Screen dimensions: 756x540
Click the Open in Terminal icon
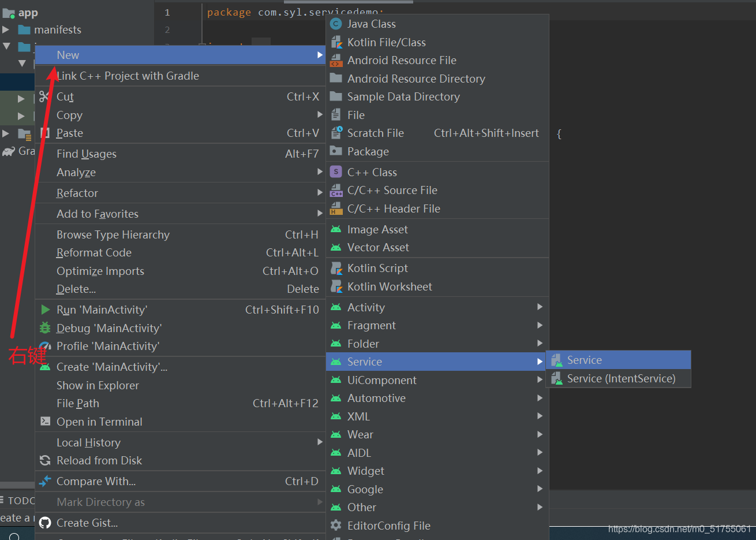pyautogui.click(x=45, y=422)
